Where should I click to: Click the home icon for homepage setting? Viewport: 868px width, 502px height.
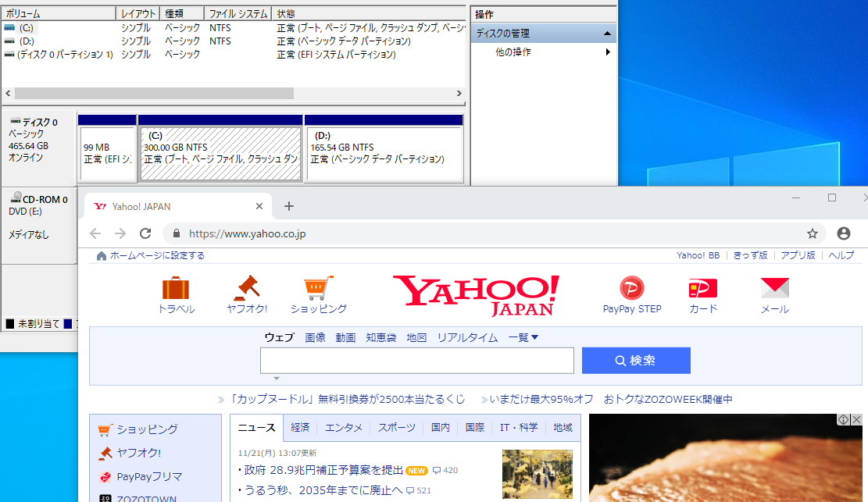pos(102,256)
